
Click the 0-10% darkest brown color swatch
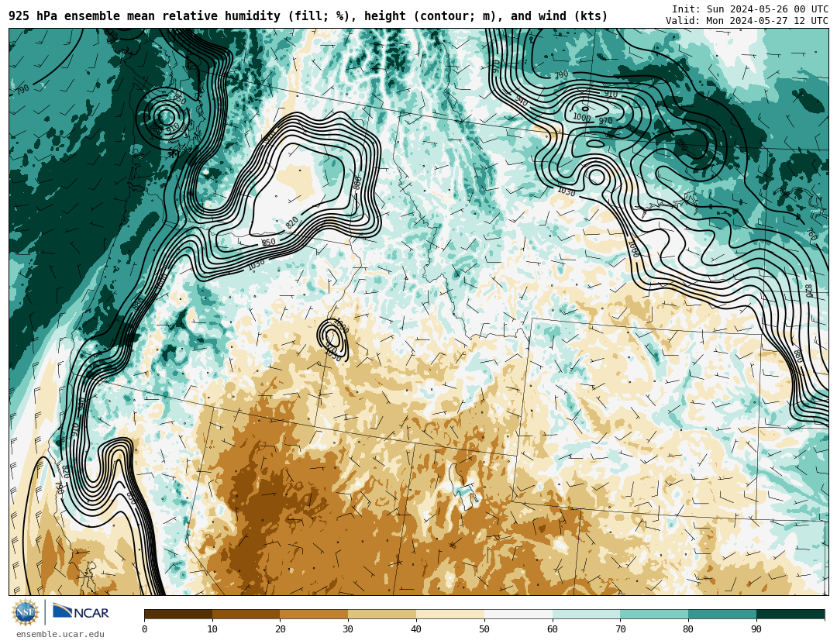178,615
